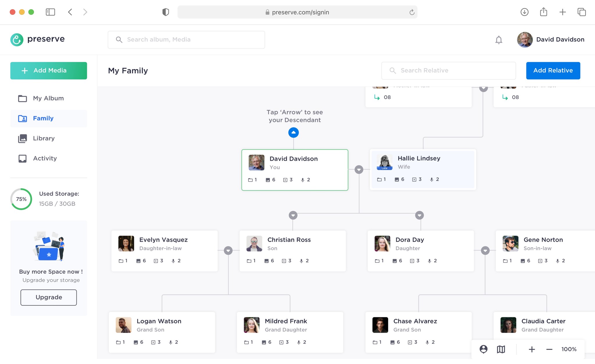Click the Upgrade storage button

[49, 297]
